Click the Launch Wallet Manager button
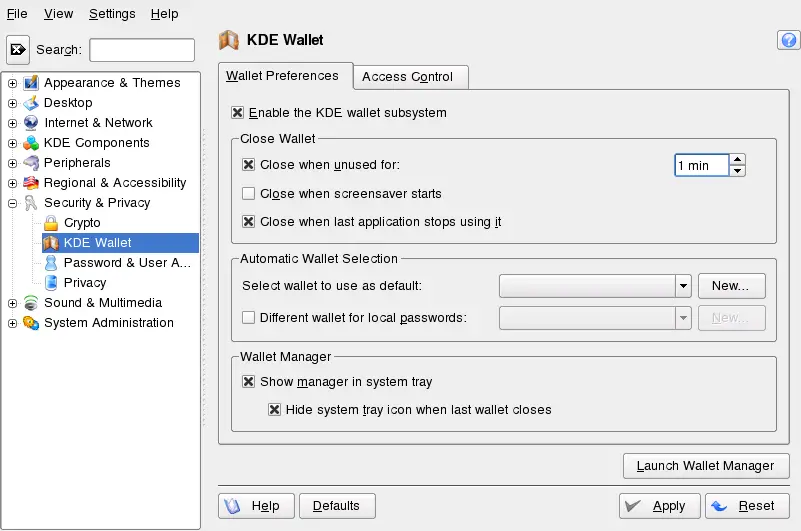 pyautogui.click(x=706, y=466)
